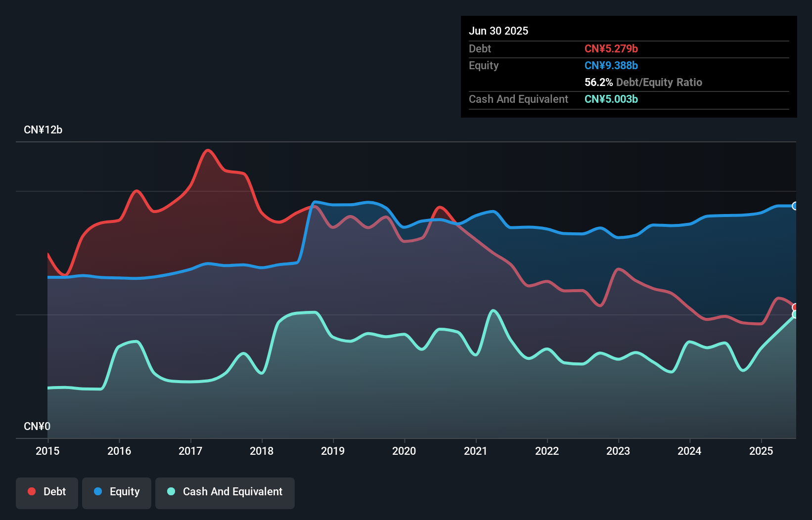This screenshot has height=520, width=812.
Task: Select the 2019 year label on timeline
Action: (333, 451)
